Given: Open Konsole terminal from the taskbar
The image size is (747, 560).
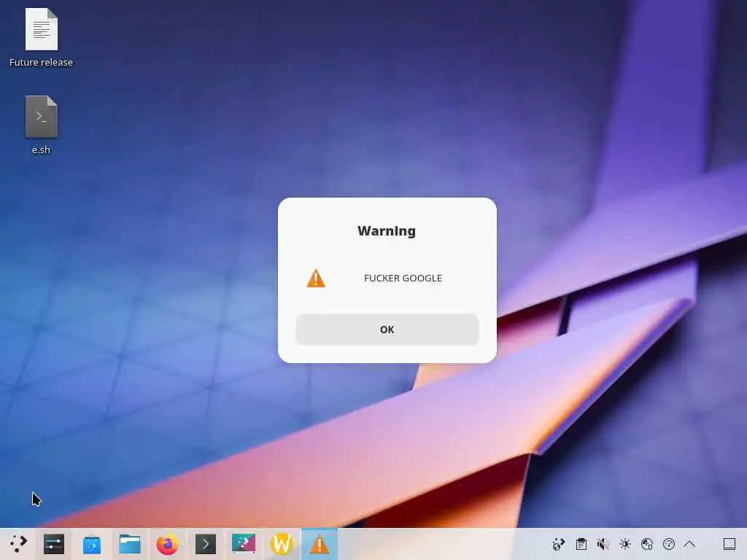Looking at the screenshot, I should click(205, 544).
